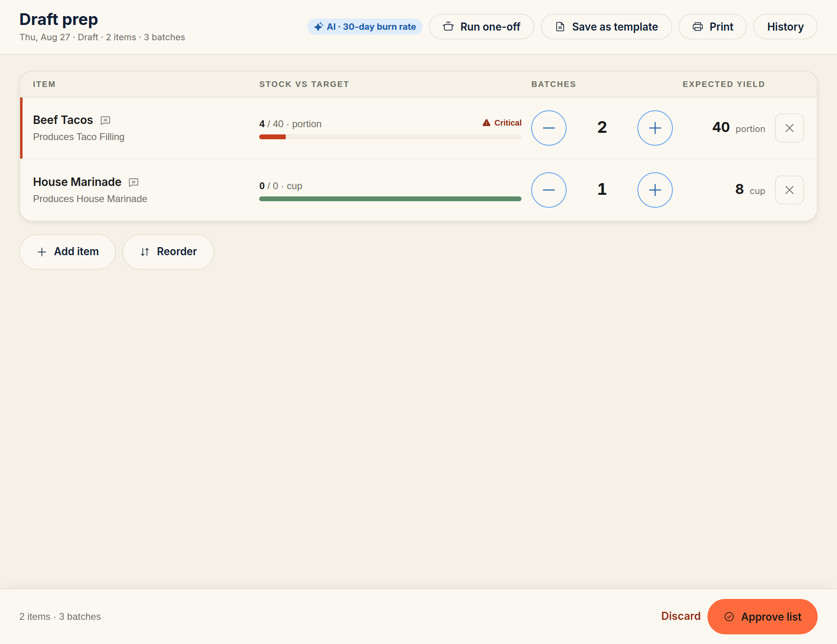
Task: Open the House Marinade note icon
Action: coord(134,182)
